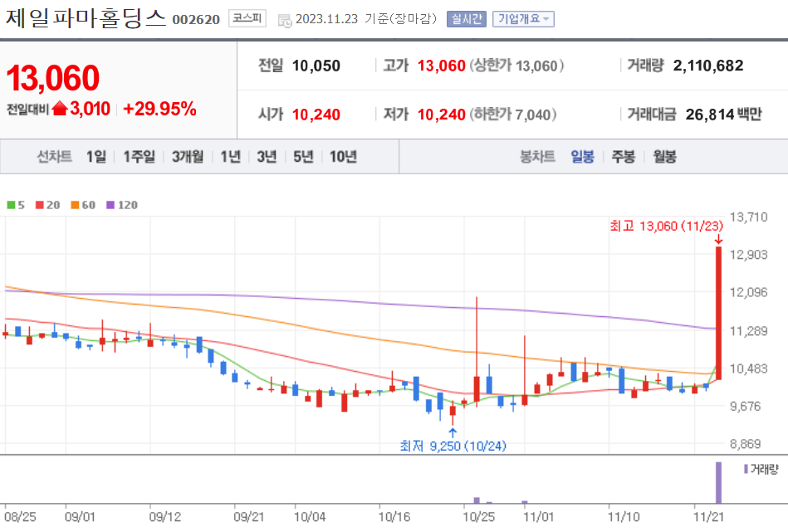Select the 3년 line chart period

267,157
